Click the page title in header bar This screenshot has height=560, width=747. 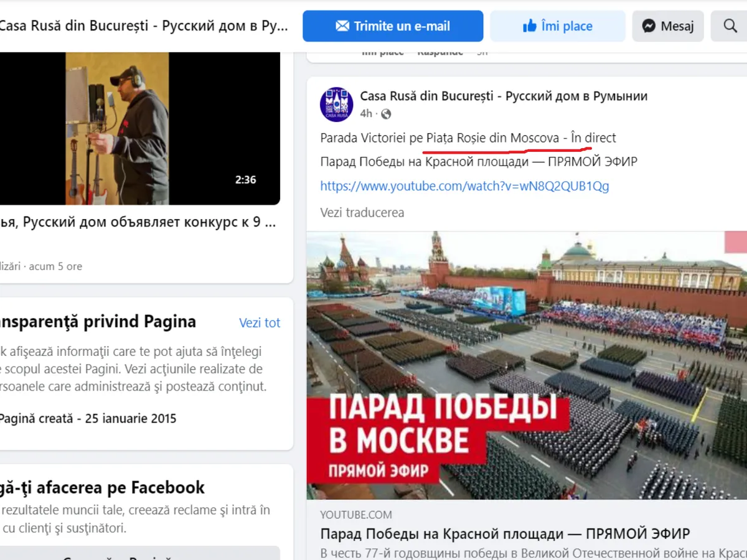[x=144, y=26]
